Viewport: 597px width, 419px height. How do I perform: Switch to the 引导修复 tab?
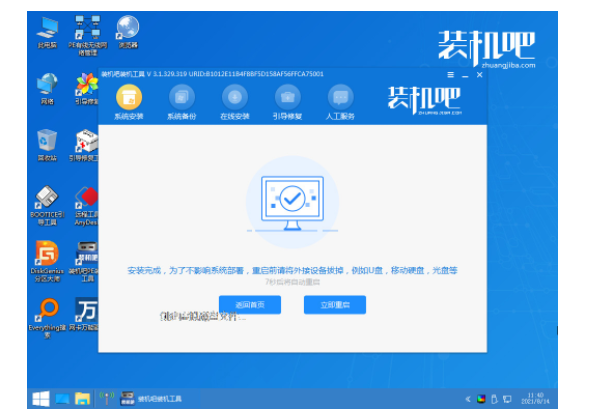[287, 102]
